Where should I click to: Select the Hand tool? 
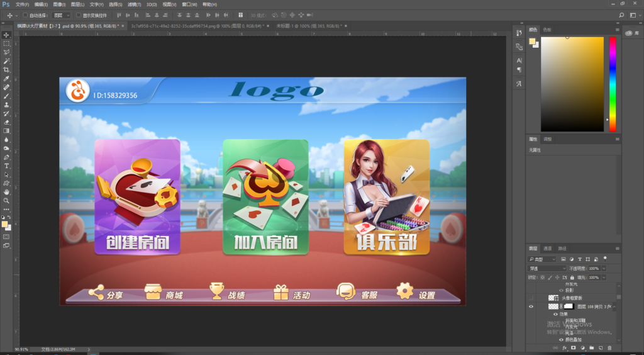click(6, 192)
